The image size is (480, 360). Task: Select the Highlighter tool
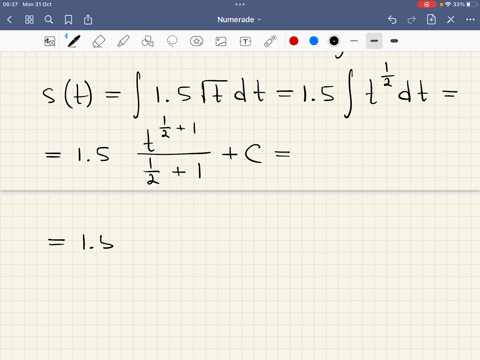coord(123,41)
